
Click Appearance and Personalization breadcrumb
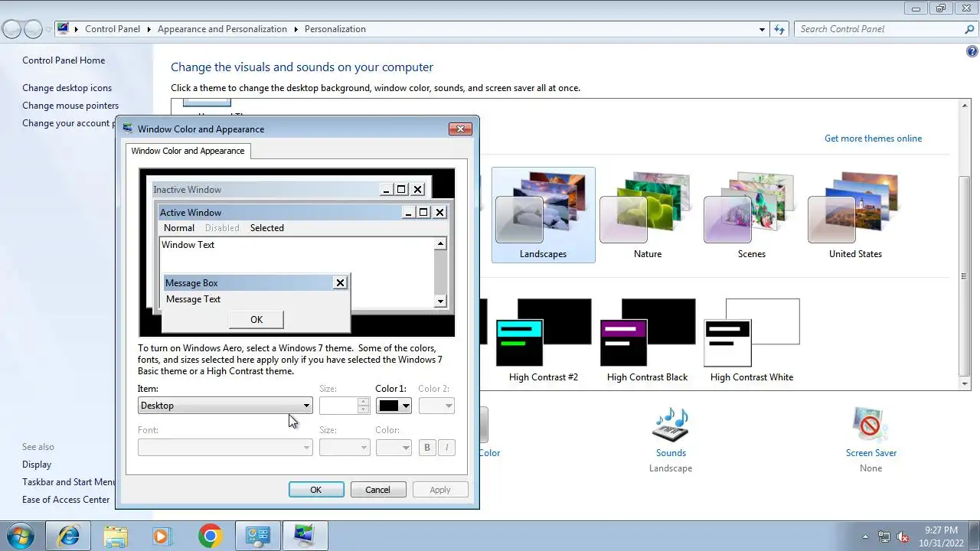tap(222, 29)
